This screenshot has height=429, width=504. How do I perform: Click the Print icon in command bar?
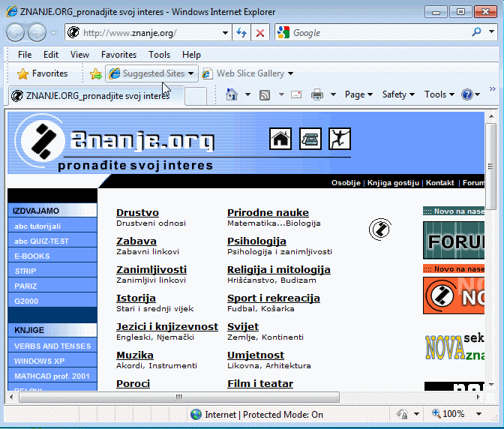(316, 94)
